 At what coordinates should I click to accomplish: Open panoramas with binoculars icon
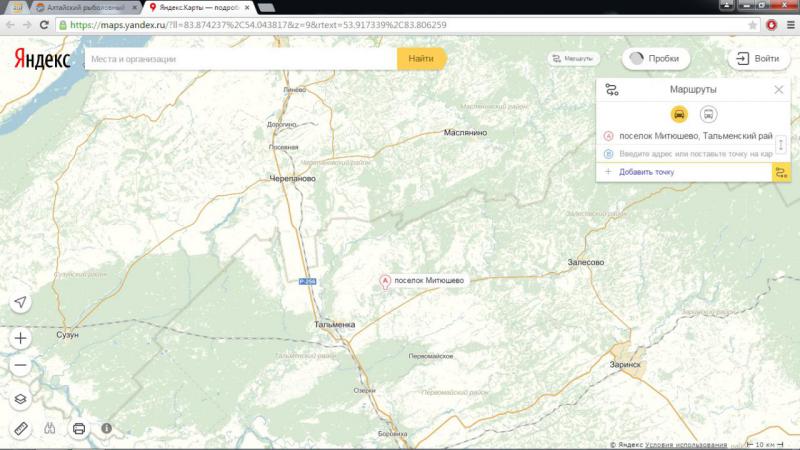coord(50,428)
